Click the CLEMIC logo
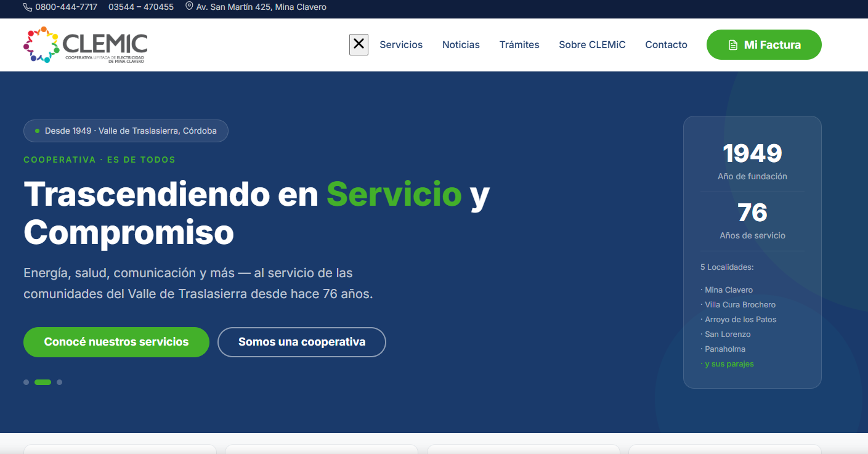The height and width of the screenshot is (454, 868). (x=85, y=45)
